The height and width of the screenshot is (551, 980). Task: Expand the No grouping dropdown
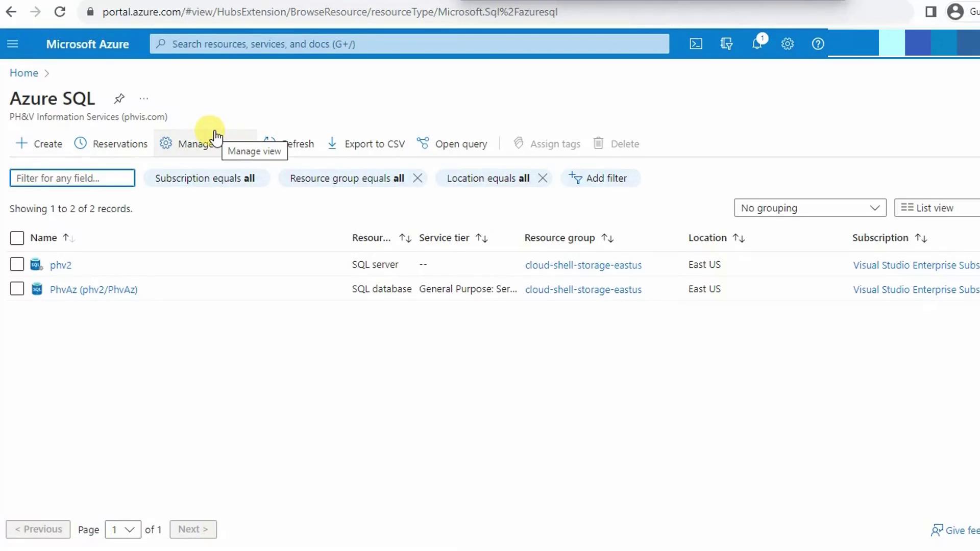pyautogui.click(x=810, y=208)
